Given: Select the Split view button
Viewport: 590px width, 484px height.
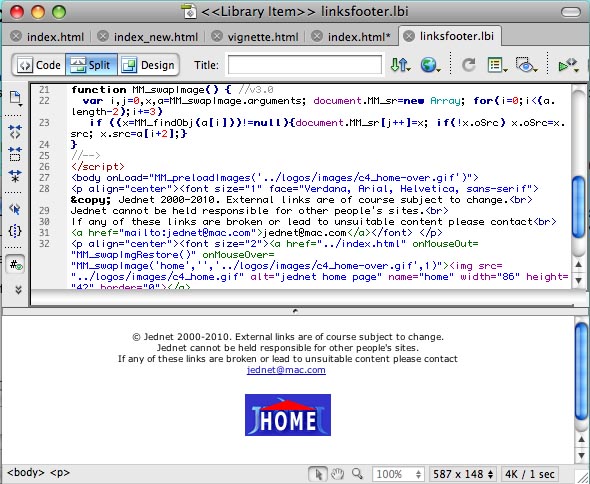Looking at the screenshot, I should click(x=91, y=65).
